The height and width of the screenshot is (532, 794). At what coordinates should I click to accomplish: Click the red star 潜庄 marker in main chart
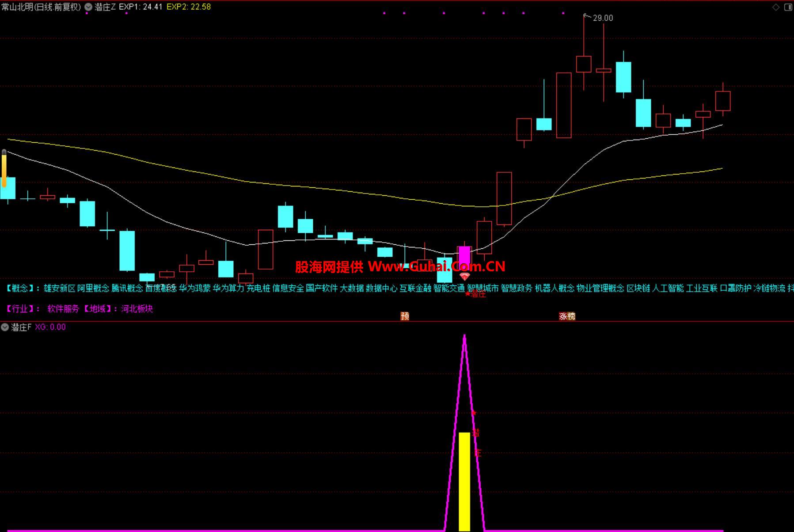[x=468, y=294]
